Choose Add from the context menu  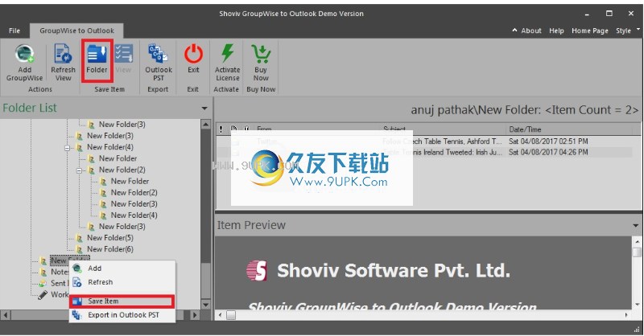point(122,268)
